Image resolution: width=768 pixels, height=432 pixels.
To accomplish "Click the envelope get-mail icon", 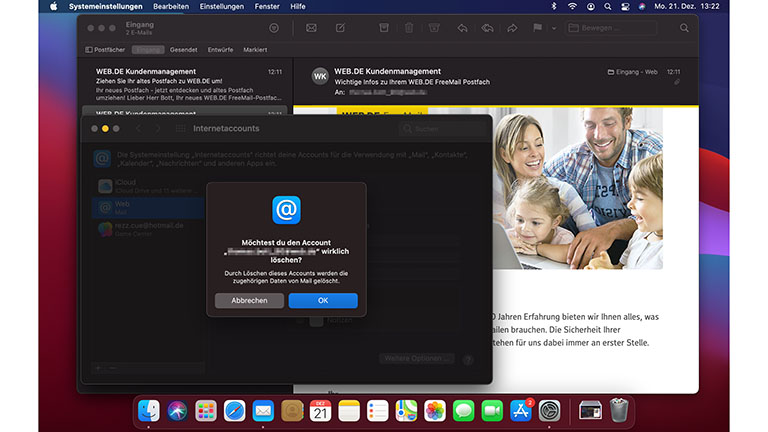I will (311, 27).
